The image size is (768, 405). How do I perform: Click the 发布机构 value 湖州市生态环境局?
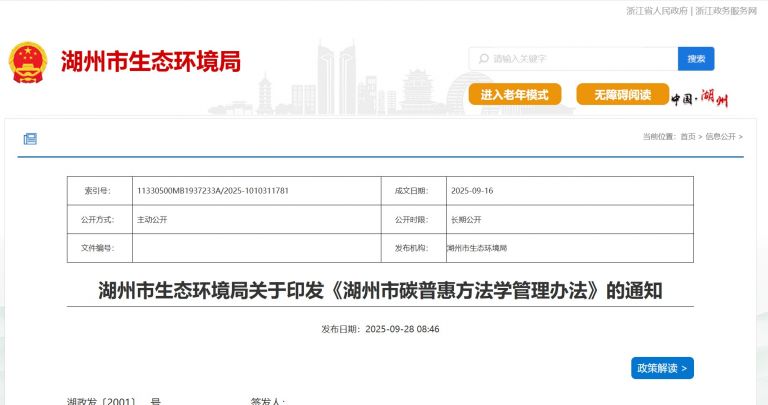click(x=478, y=247)
